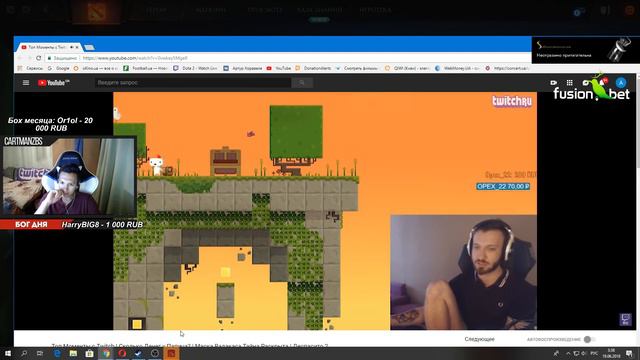Open network status in system tray
This screenshot has width=640, height=360.
[576, 353]
